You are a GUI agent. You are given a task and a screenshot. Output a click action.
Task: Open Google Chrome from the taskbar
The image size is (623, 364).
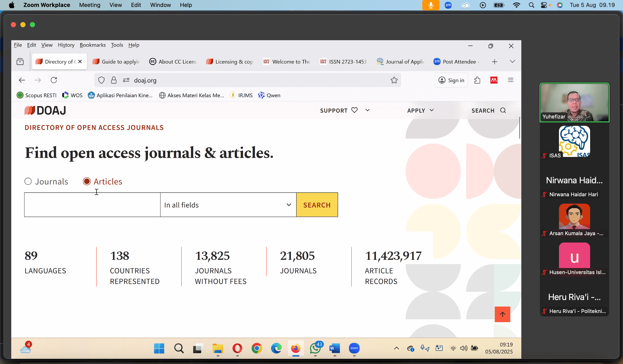pos(257,348)
